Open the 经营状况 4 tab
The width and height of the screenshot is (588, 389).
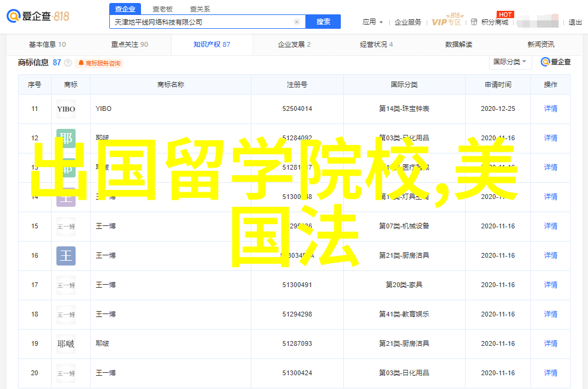(x=376, y=44)
